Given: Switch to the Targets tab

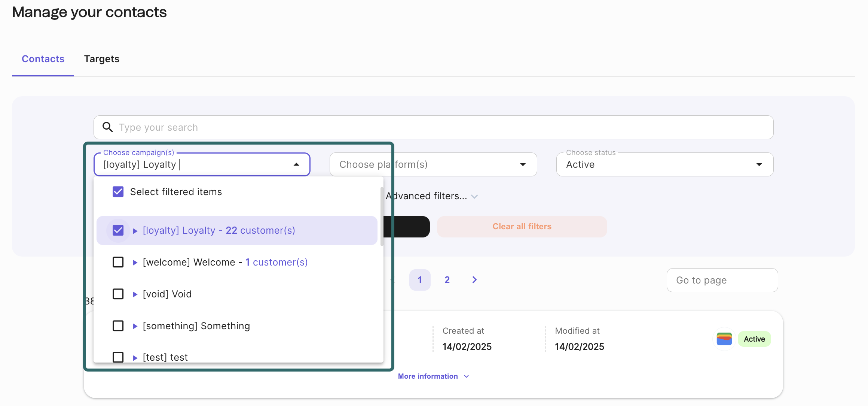Looking at the screenshot, I should 101,59.
